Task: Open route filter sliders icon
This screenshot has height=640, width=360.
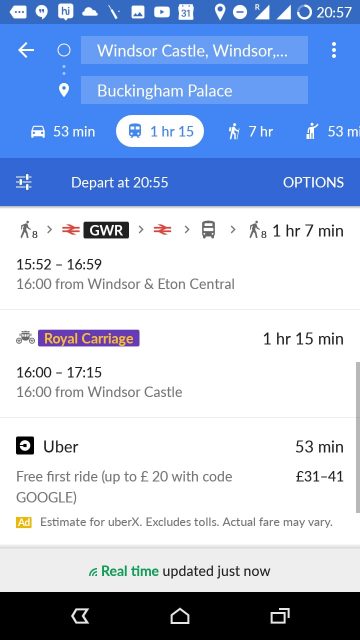Action: point(24,182)
